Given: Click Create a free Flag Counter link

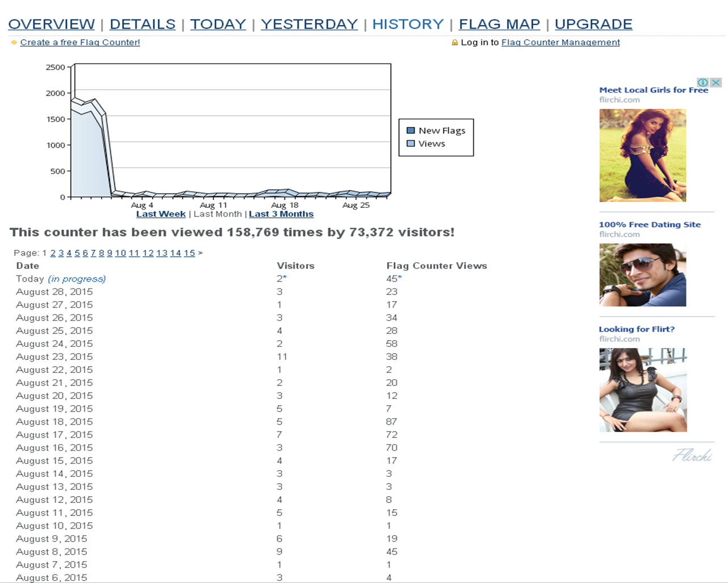Looking at the screenshot, I should 80,43.
